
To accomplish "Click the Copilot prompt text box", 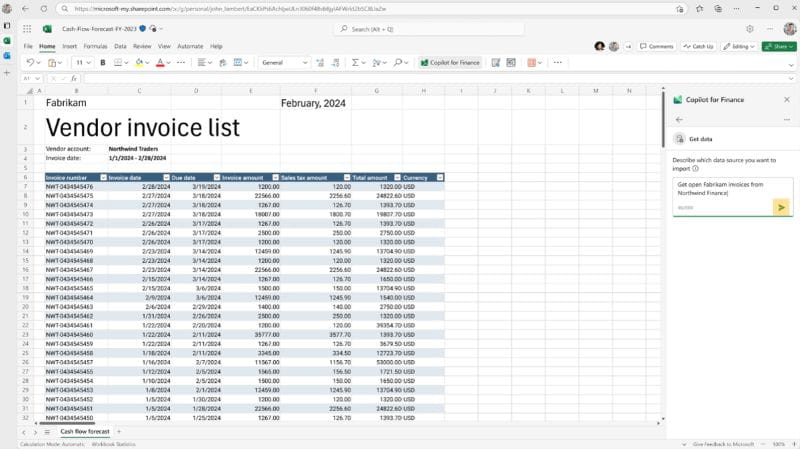I will coord(733,196).
